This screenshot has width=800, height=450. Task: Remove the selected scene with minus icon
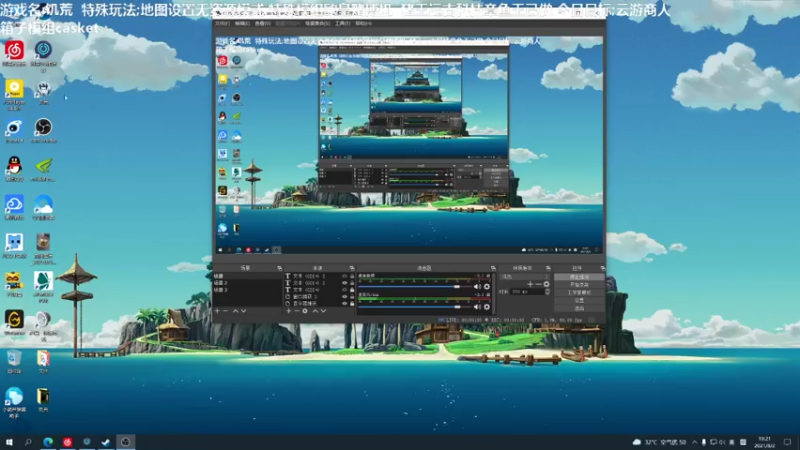pyautogui.click(x=225, y=311)
